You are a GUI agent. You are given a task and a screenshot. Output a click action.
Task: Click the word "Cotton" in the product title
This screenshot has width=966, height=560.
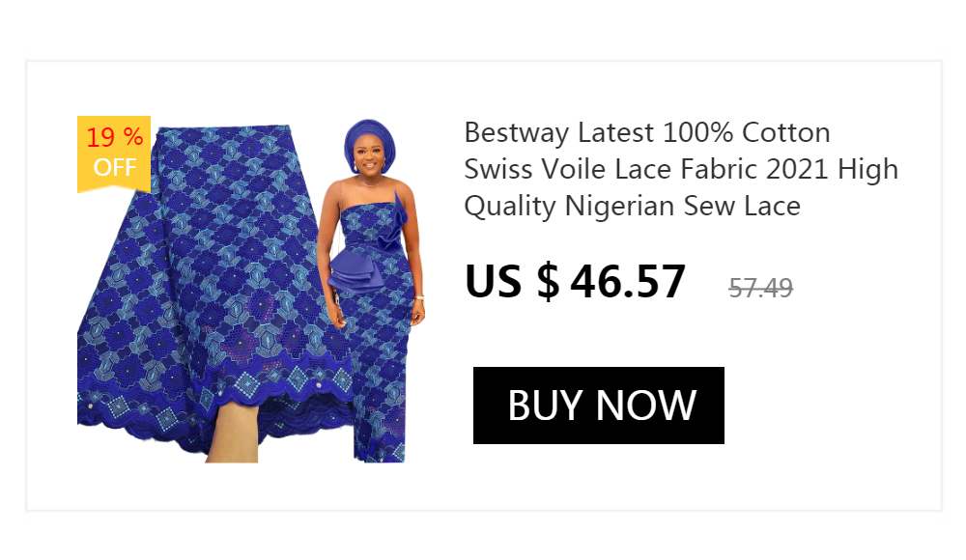click(785, 133)
